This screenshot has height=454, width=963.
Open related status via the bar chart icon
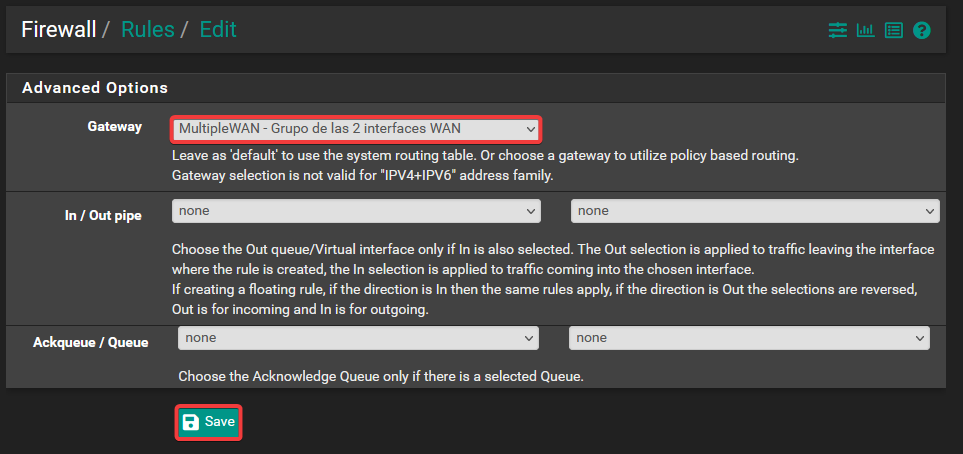tap(865, 31)
